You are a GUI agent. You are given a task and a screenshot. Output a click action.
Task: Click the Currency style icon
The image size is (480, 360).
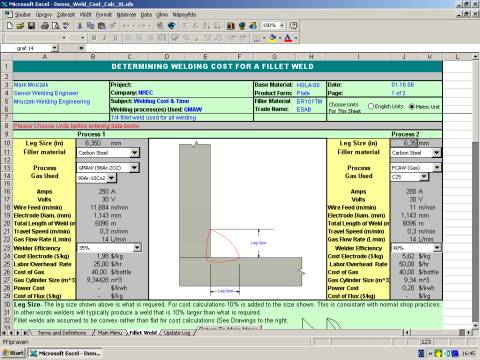pyautogui.click(x=175, y=38)
